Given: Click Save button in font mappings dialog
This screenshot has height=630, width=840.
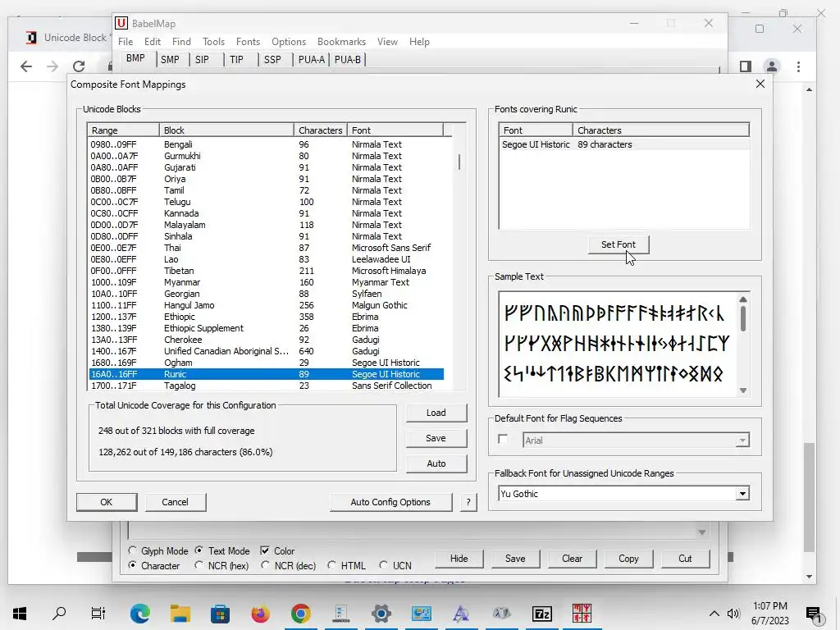Looking at the screenshot, I should coord(436,438).
